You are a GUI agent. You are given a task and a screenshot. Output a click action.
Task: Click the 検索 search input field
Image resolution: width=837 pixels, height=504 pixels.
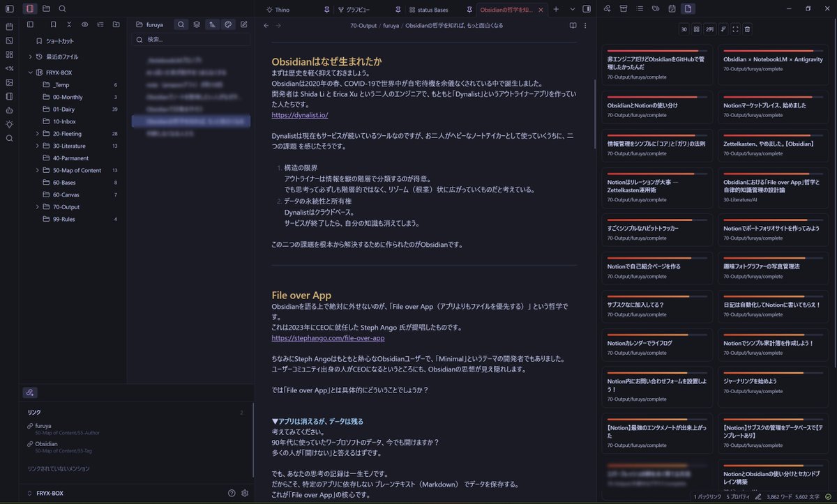point(191,40)
